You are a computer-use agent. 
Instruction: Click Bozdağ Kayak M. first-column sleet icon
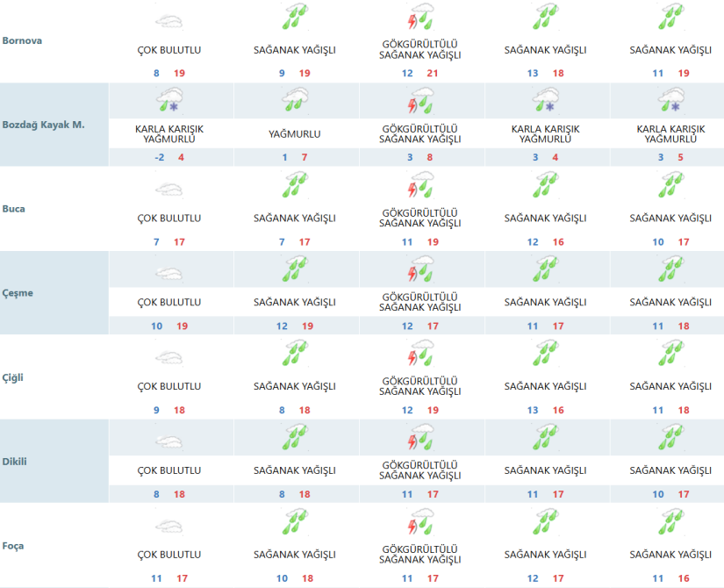[x=169, y=101]
